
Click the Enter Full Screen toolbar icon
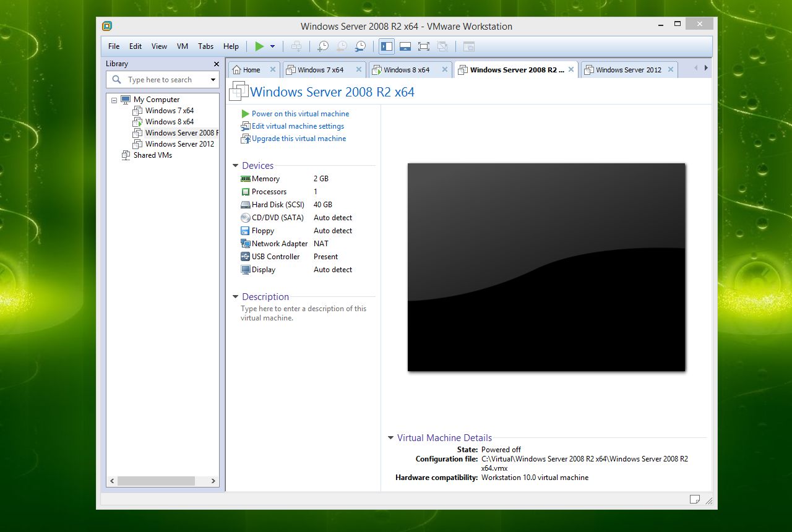point(424,46)
